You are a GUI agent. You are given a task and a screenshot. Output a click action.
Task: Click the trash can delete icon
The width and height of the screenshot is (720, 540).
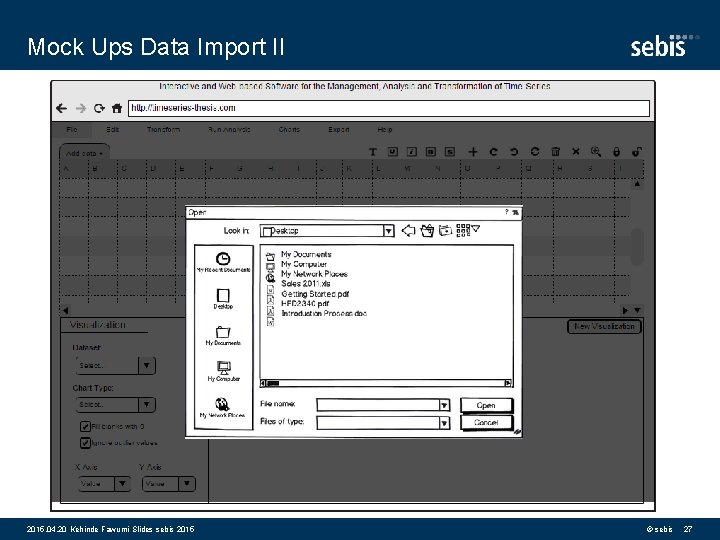(556, 152)
